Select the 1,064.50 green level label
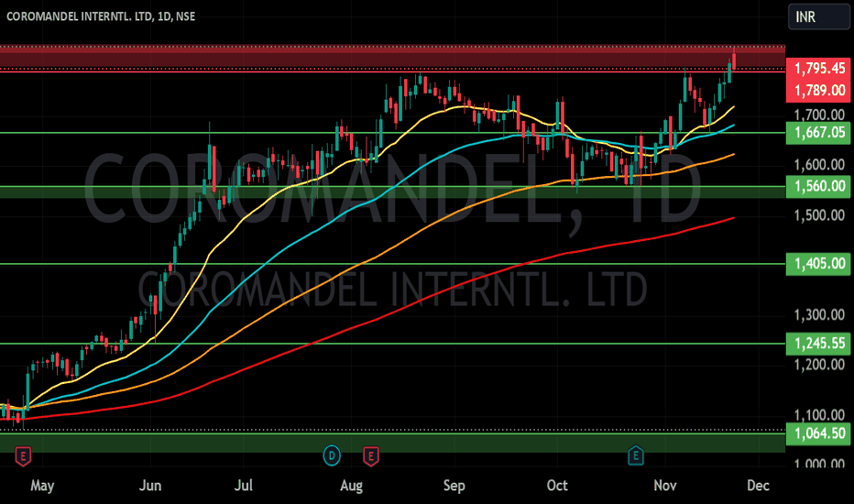This screenshot has width=854, height=504. (818, 433)
